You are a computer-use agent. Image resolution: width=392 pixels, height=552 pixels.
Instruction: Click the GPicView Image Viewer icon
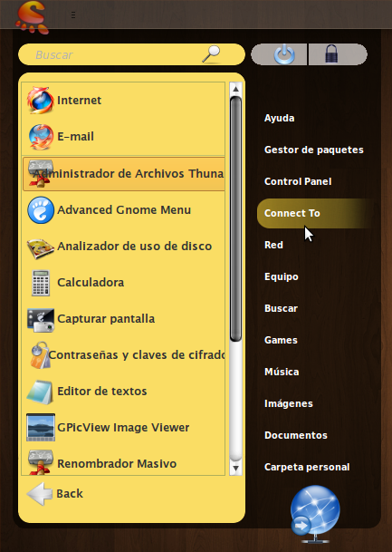tap(41, 428)
